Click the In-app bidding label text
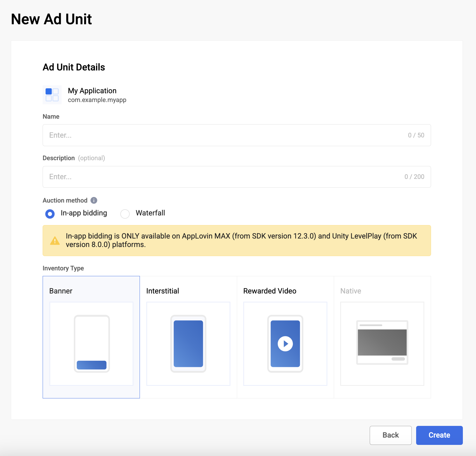 (84, 213)
